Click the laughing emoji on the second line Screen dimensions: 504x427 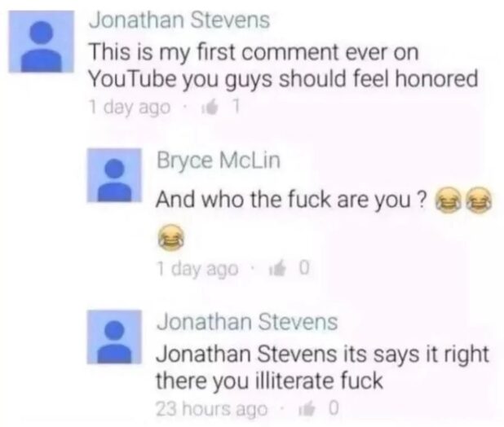[170, 237]
